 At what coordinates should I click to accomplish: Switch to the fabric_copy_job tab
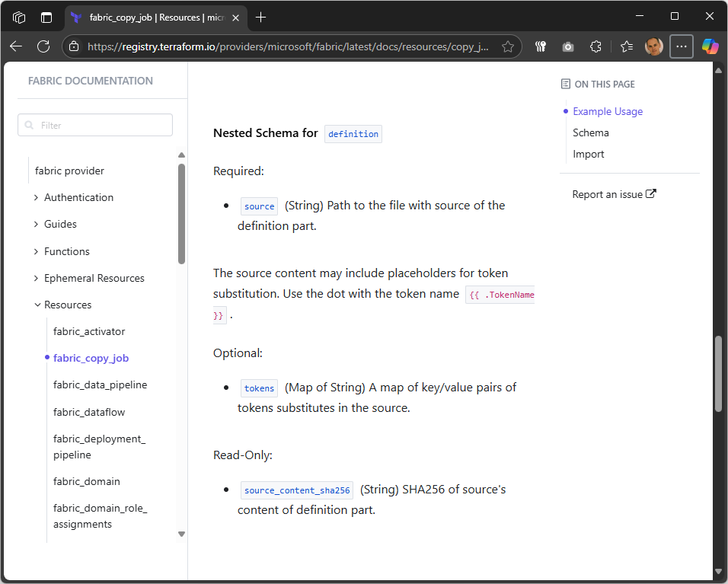pos(152,17)
